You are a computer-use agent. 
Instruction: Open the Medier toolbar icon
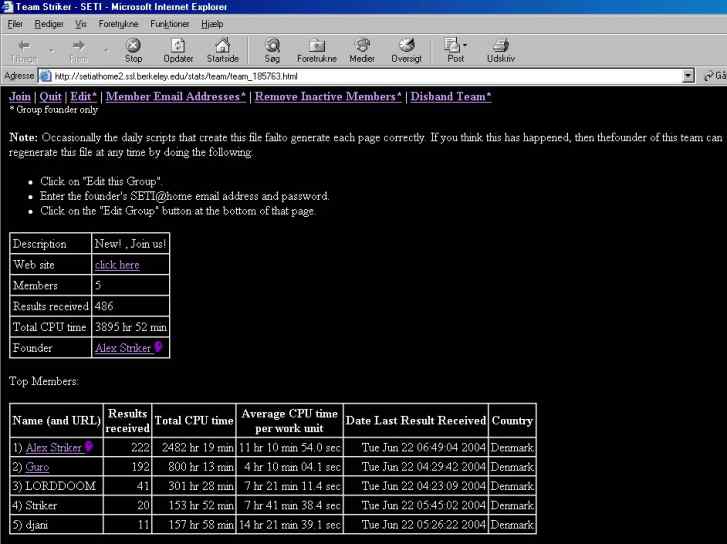click(362, 45)
